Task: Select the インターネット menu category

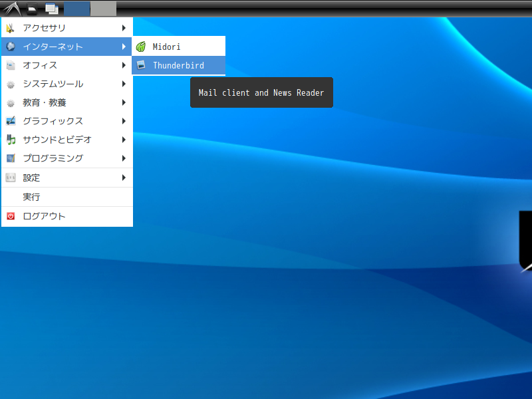Action: 66,47
